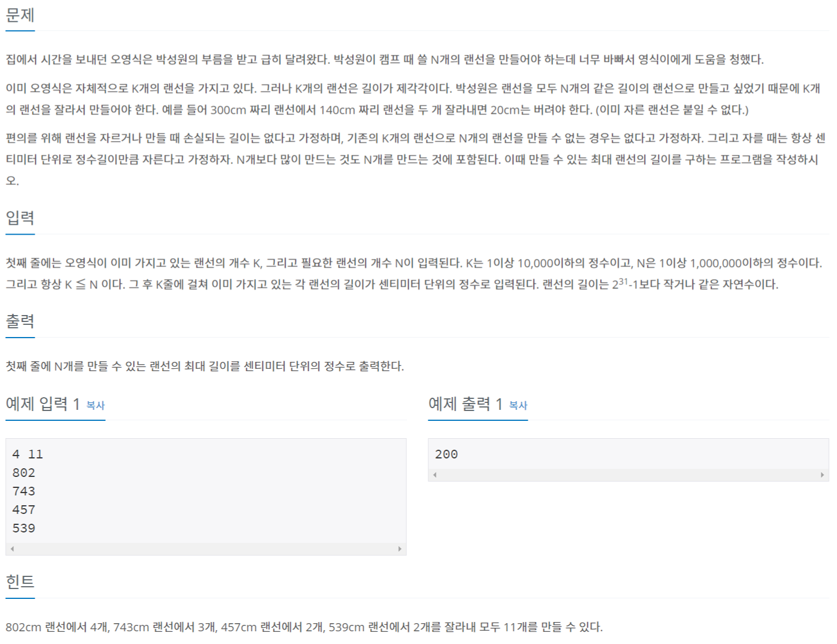Image resolution: width=837 pixels, height=644 pixels.
Task: Click the 입력 section heading
Action: [20, 218]
